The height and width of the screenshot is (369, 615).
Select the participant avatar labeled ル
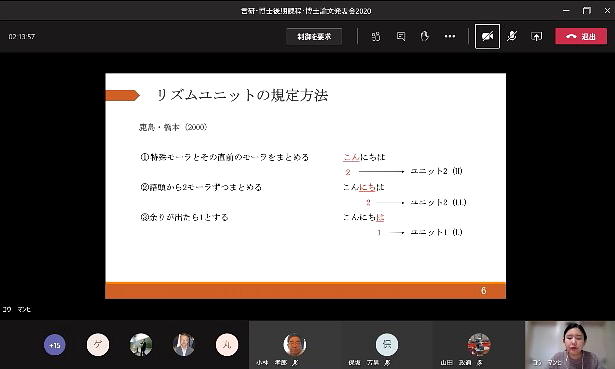point(227,345)
